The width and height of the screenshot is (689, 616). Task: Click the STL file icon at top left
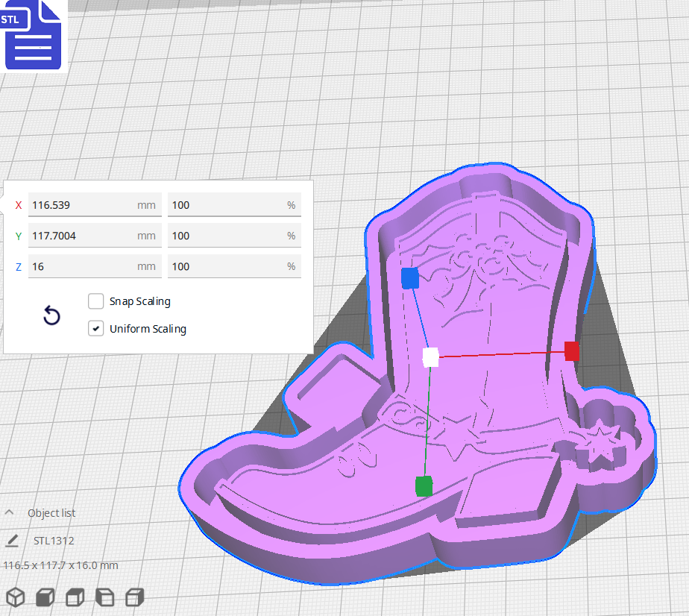point(34,35)
